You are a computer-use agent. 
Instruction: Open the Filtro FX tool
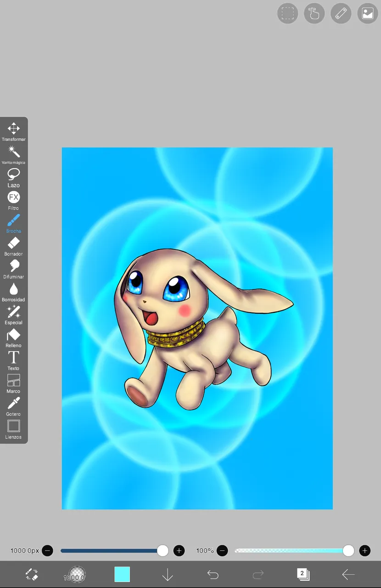(14, 200)
